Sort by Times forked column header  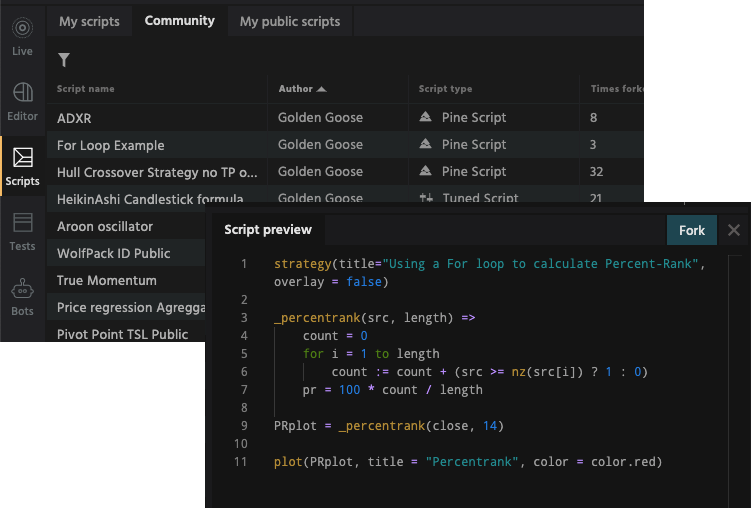point(617,89)
